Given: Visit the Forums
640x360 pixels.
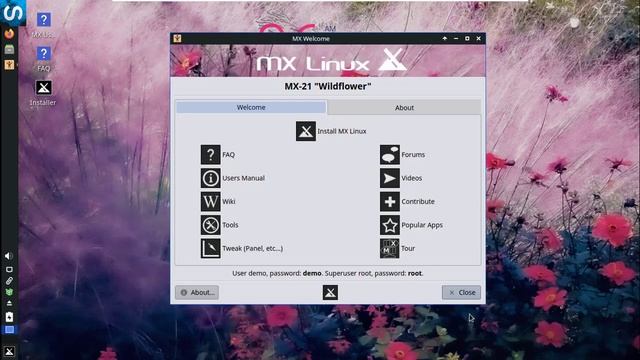Looking at the screenshot, I should (x=402, y=155).
